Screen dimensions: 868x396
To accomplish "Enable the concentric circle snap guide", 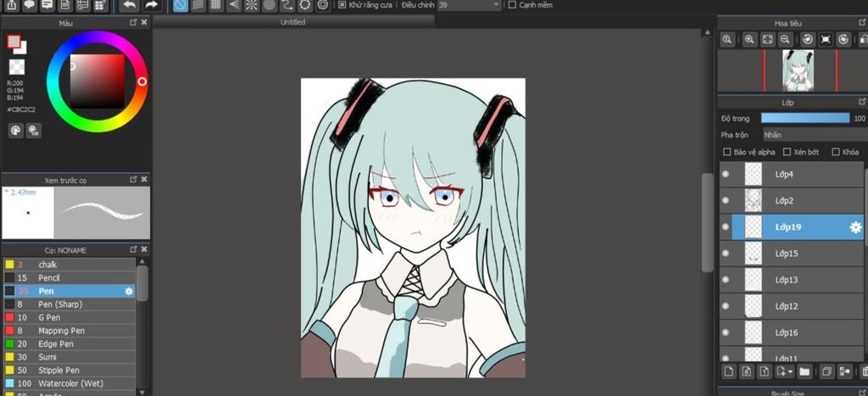I will (x=269, y=6).
